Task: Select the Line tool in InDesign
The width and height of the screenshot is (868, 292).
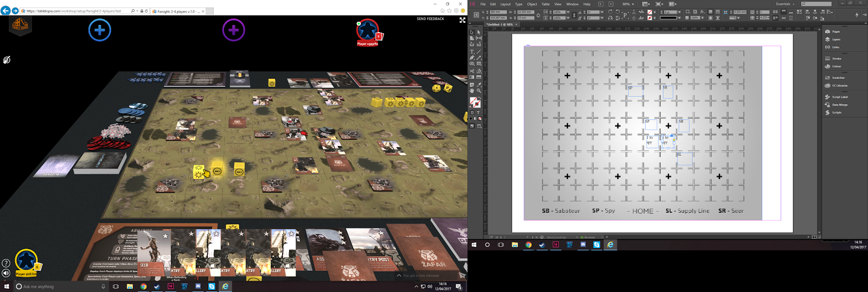Action: (478, 52)
